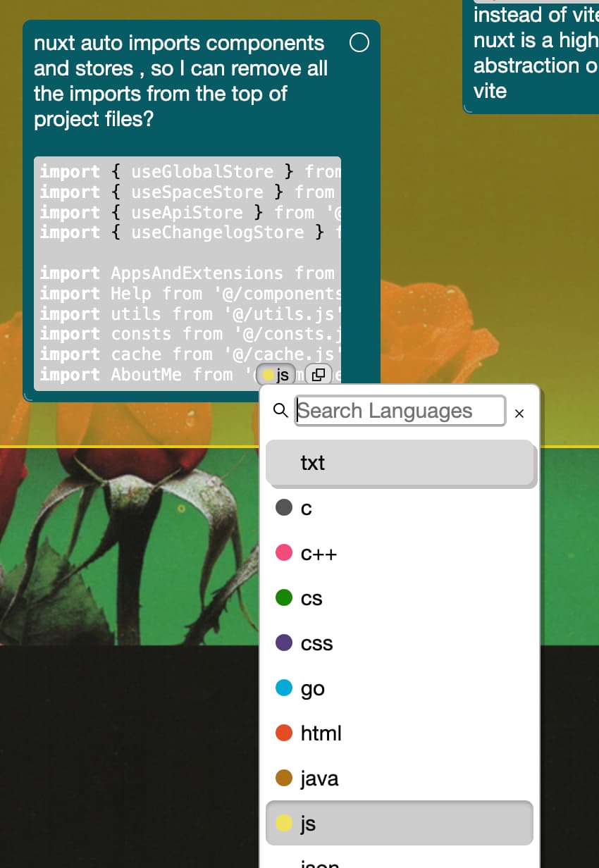Screen dimensions: 599x868
Task: Select css from the language list
Action: tap(400, 643)
